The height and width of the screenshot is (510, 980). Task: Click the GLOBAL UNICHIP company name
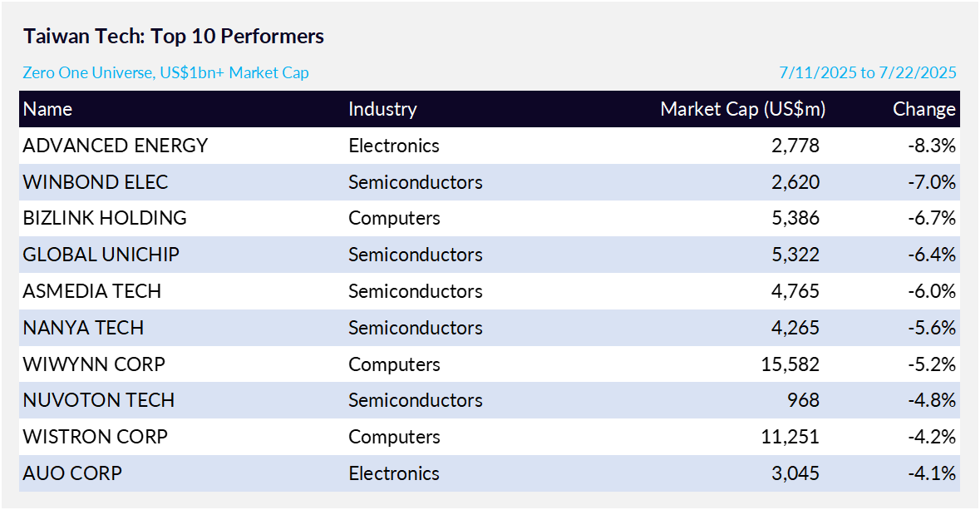(x=101, y=255)
